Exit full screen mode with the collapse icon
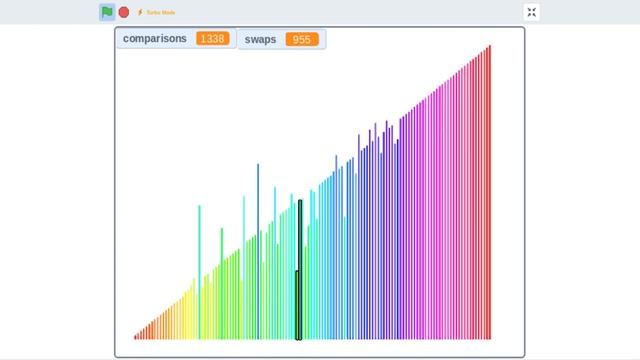 coord(531,12)
